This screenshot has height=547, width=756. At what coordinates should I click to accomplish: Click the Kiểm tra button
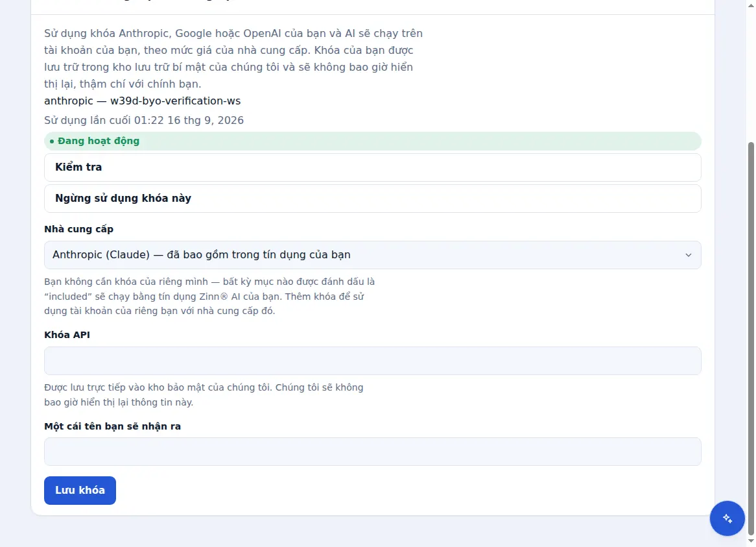pyautogui.click(x=372, y=167)
